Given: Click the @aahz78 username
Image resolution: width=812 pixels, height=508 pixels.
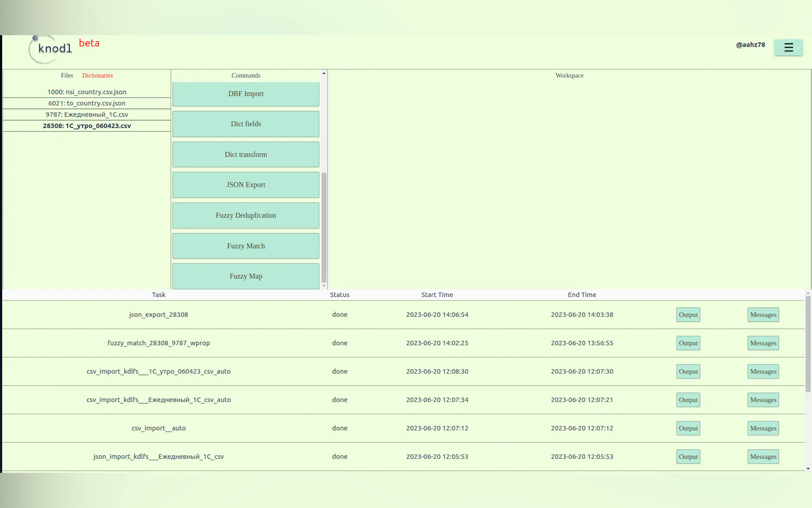Looking at the screenshot, I should pyautogui.click(x=750, y=45).
